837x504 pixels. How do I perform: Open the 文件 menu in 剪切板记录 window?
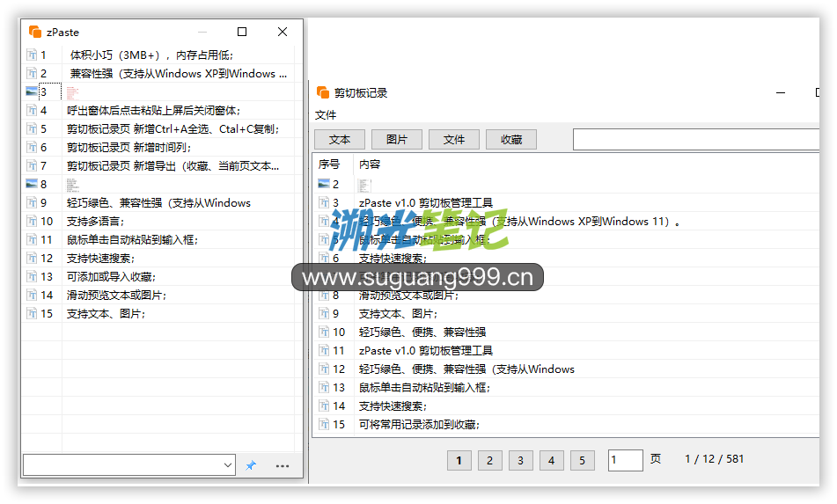coord(326,115)
